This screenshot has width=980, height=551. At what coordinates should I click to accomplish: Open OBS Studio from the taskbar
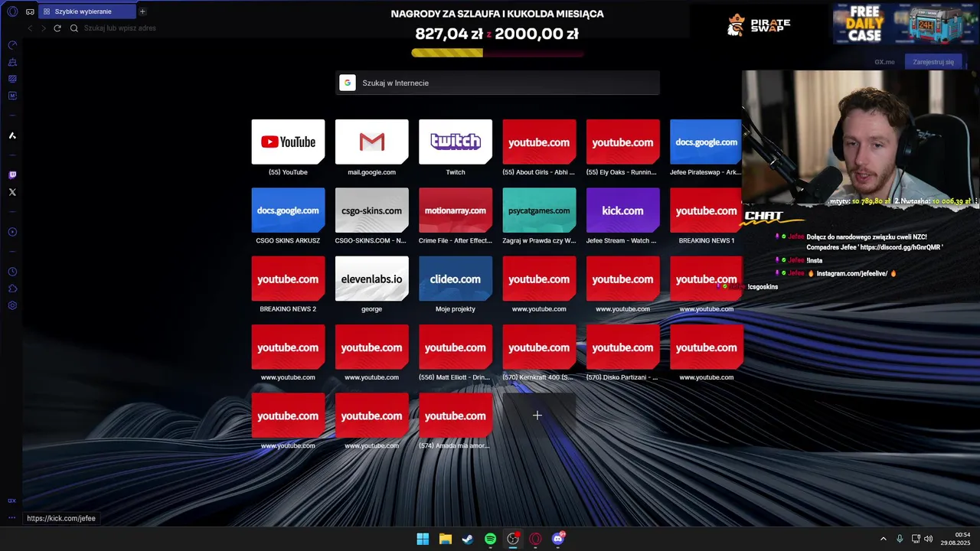(x=513, y=539)
